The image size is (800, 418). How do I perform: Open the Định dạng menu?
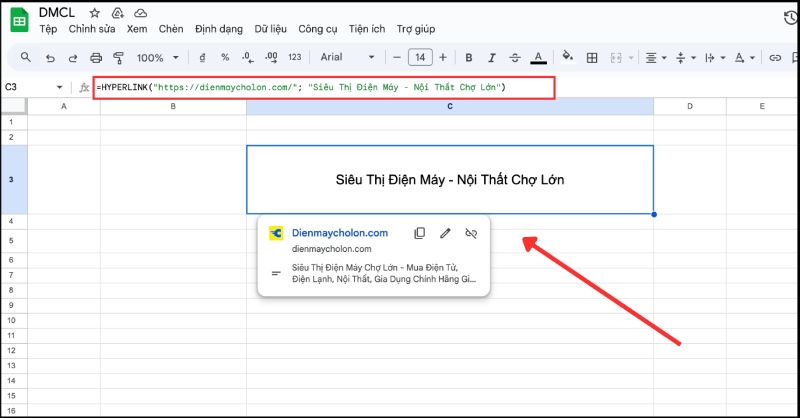(x=219, y=29)
